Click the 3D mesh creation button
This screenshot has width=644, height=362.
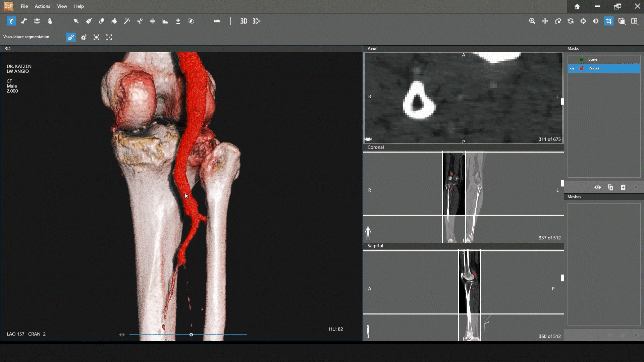244,21
